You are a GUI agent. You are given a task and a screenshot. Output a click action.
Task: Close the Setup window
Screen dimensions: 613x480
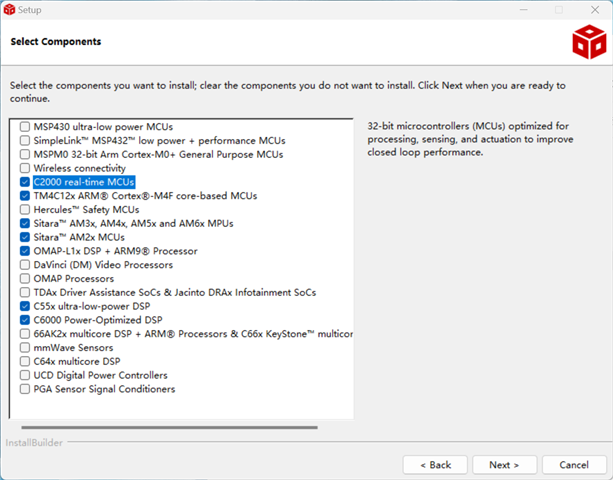pyautogui.click(x=592, y=10)
